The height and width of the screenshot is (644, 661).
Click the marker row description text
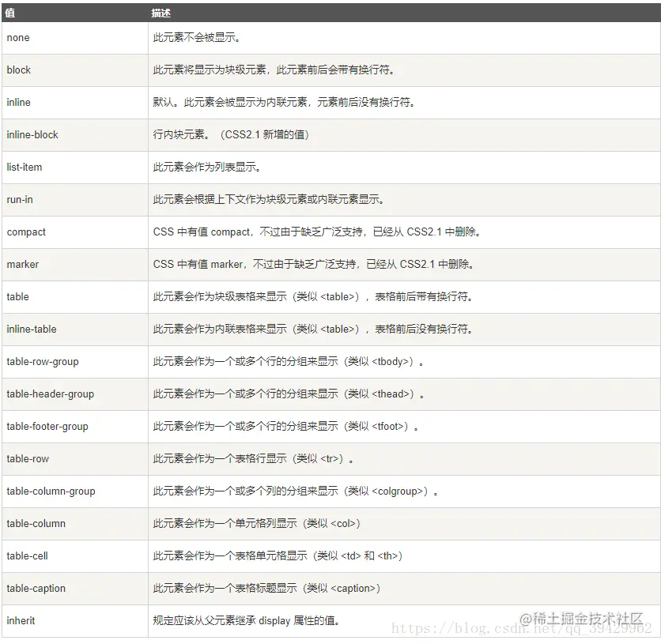[314, 265]
